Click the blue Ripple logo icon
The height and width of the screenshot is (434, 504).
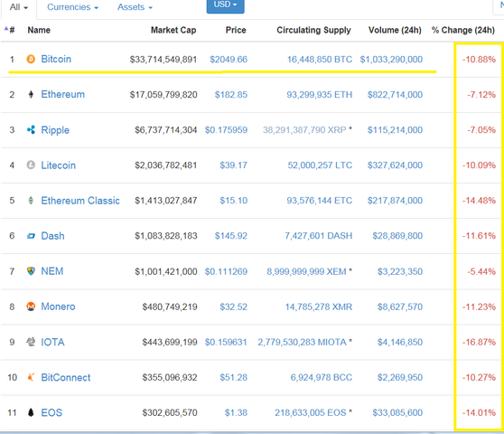(31, 129)
